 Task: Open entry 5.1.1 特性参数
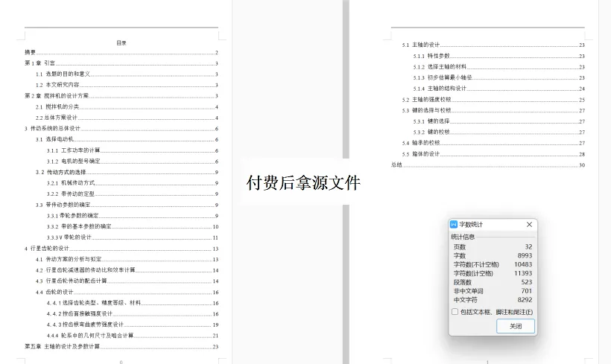click(x=498, y=56)
